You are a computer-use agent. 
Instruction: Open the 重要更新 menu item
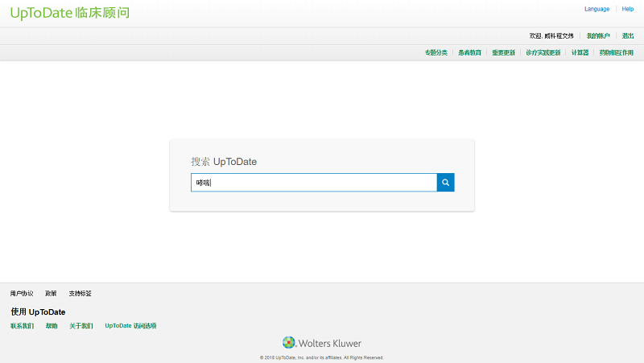click(504, 52)
